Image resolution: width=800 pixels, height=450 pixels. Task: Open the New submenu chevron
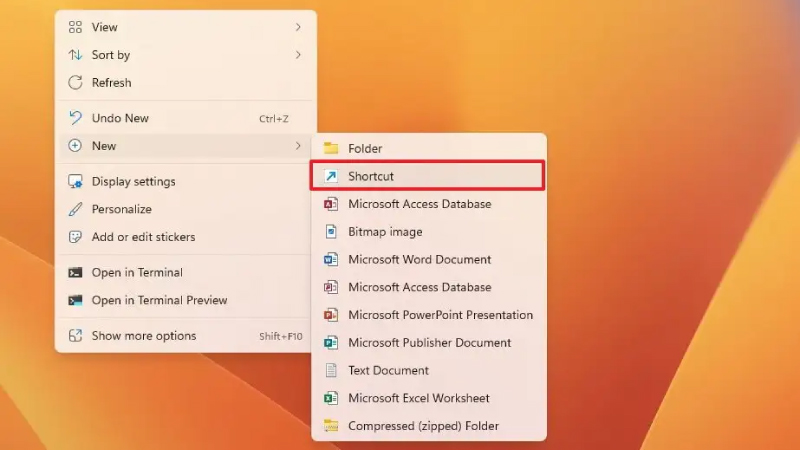point(298,146)
